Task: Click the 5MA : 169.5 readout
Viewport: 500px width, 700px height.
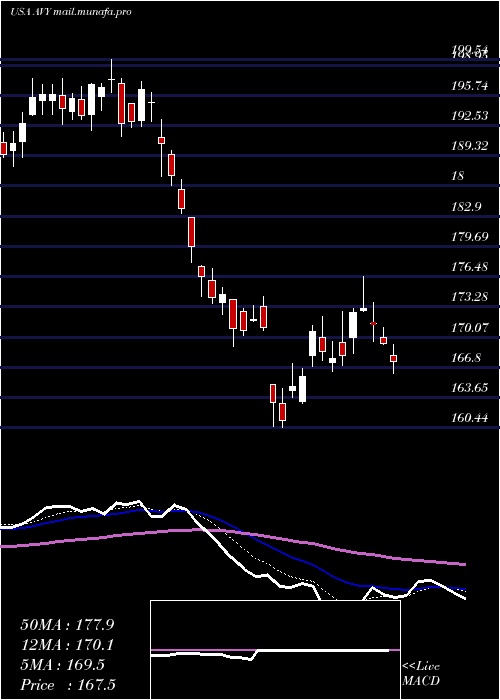Action: [x=62, y=665]
